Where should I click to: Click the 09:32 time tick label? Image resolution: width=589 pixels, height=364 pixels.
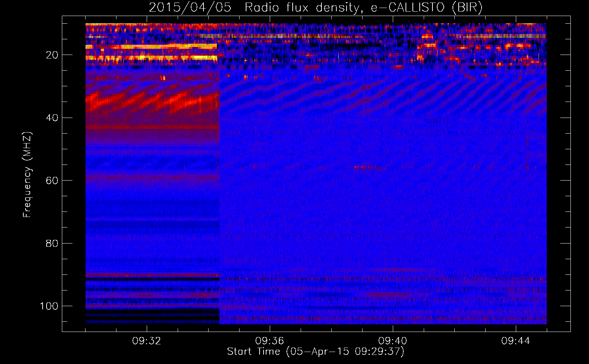tap(147, 341)
